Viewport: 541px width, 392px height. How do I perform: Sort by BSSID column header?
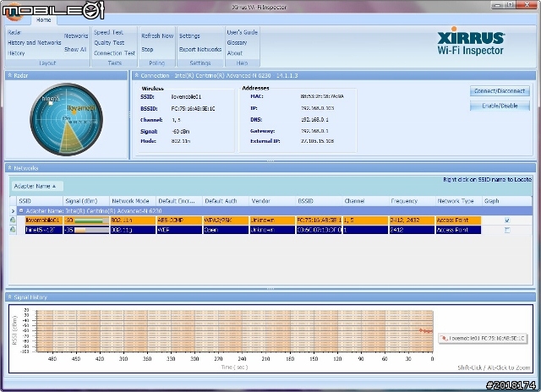(x=319, y=201)
